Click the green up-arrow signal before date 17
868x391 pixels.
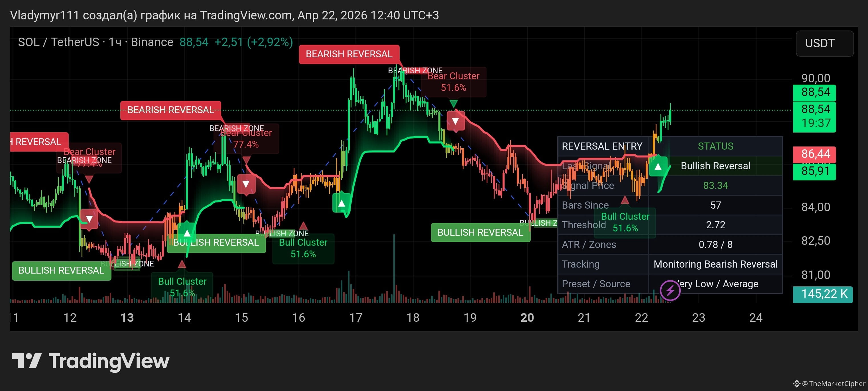point(341,203)
